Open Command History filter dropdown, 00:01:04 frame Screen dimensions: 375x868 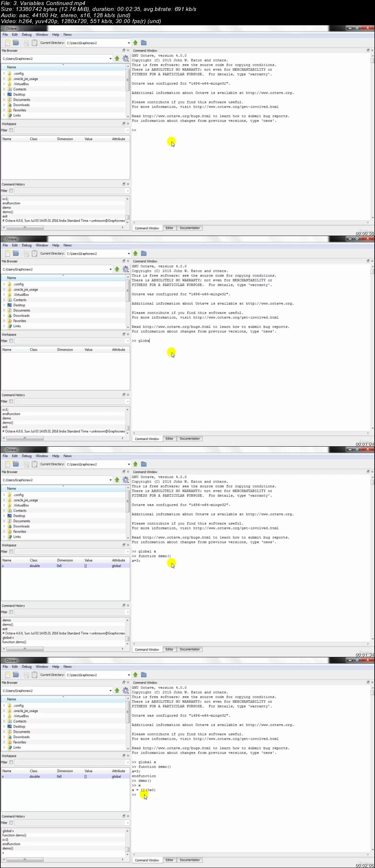(x=127, y=401)
